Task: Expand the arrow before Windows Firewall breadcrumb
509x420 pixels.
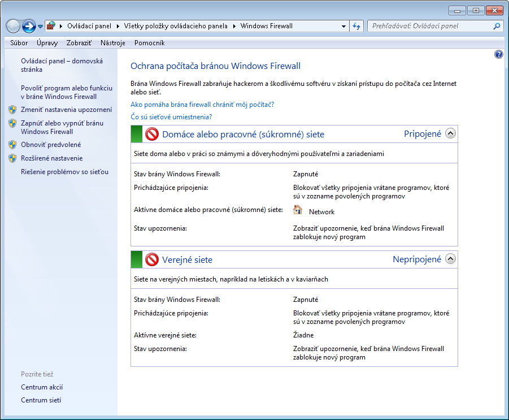Action: (x=234, y=26)
